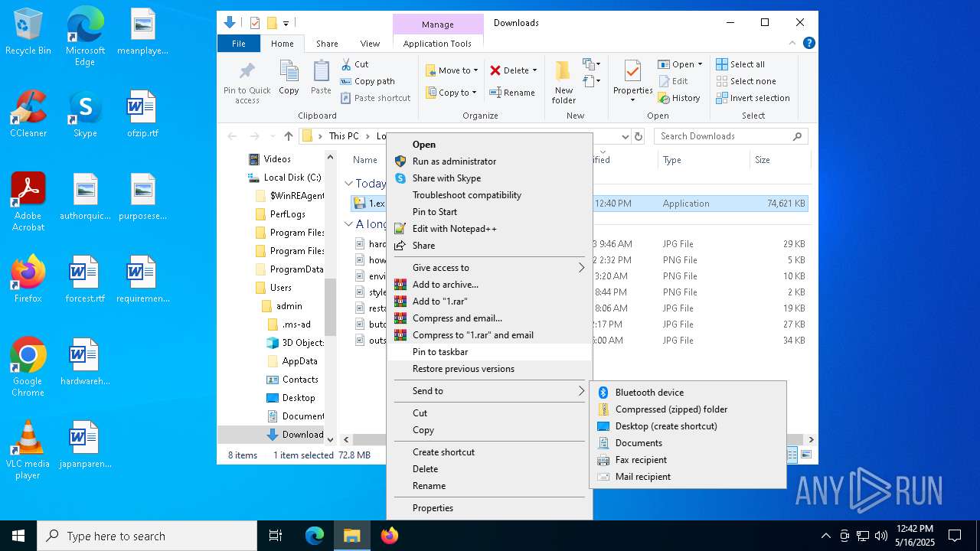Refresh the Downloads folder view
This screenshot has height=551, width=980.
pos(639,136)
